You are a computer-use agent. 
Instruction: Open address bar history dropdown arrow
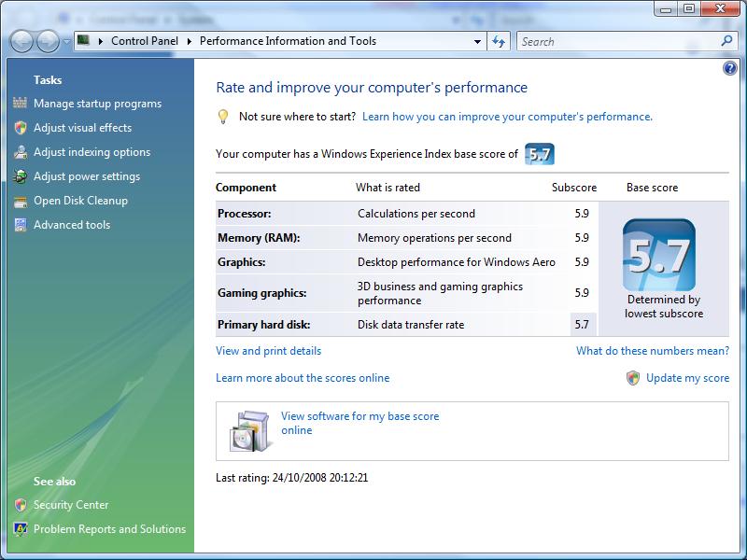coord(477,41)
